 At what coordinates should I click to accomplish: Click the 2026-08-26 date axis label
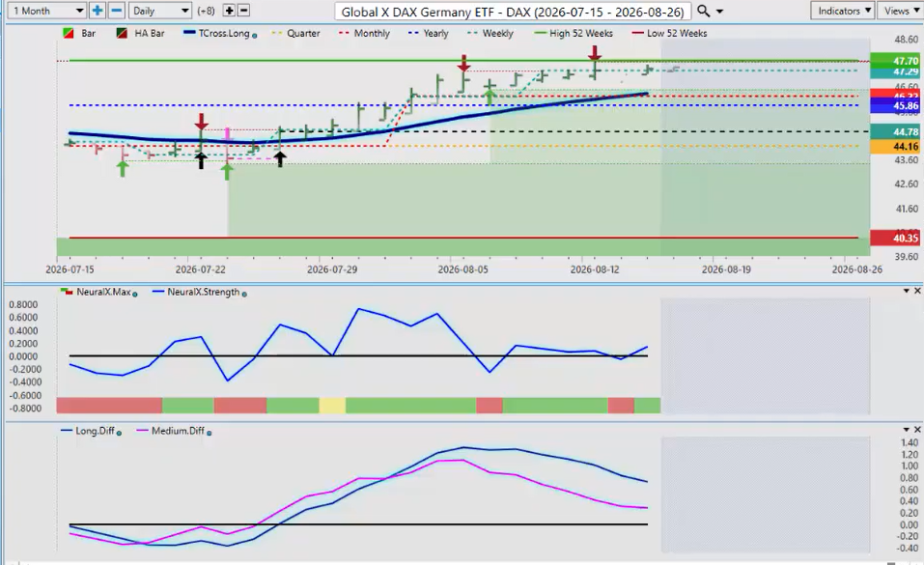856,269
